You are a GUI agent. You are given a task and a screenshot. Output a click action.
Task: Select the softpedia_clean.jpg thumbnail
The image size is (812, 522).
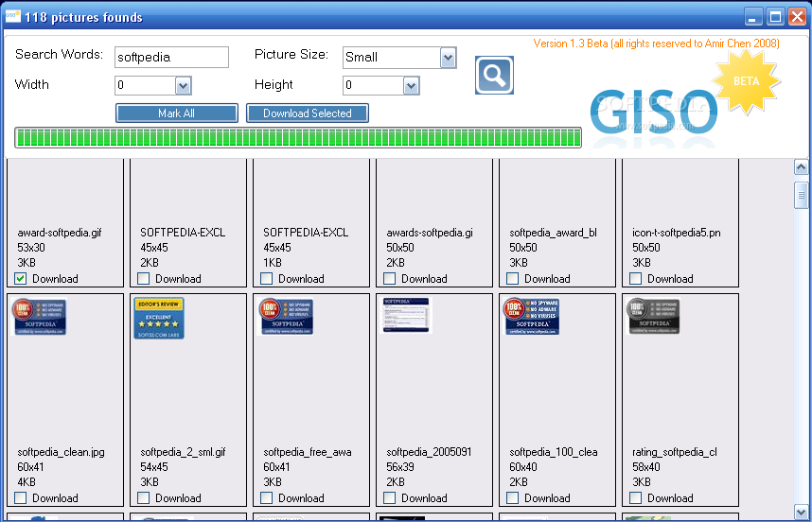39,317
